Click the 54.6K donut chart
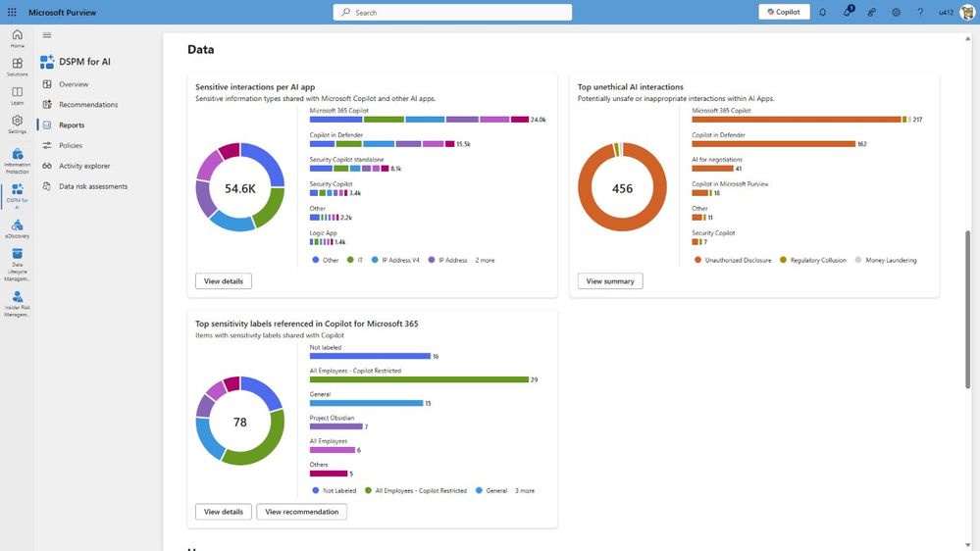 click(x=240, y=187)
